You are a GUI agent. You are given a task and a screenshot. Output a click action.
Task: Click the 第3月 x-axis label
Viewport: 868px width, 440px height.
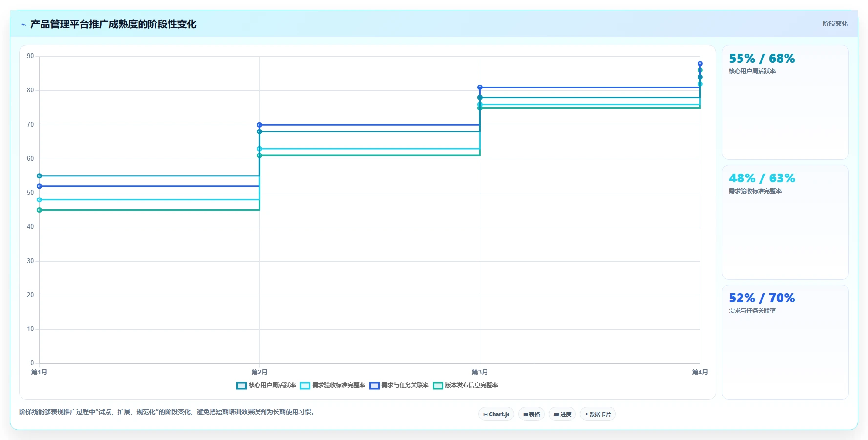click(x=480, y=373)
